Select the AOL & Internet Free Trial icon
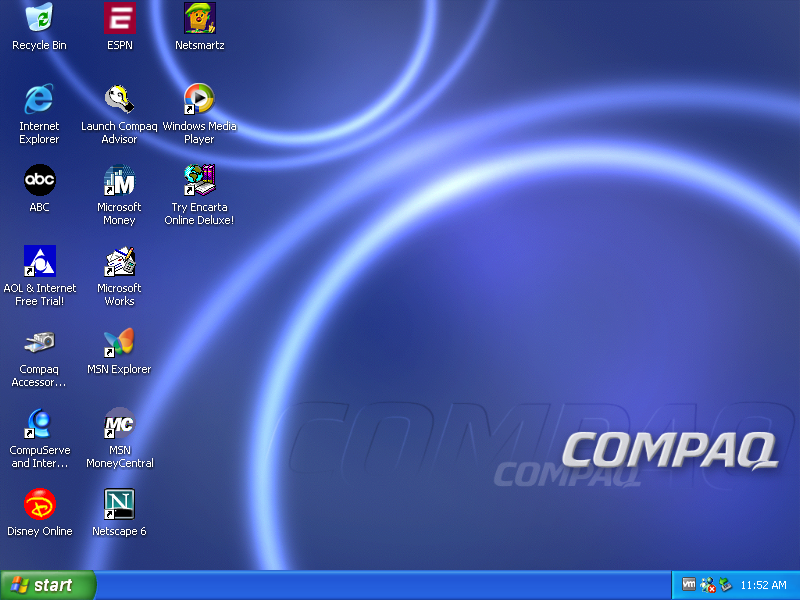Viewport: 800px width, 600px height. pos(39,261)
